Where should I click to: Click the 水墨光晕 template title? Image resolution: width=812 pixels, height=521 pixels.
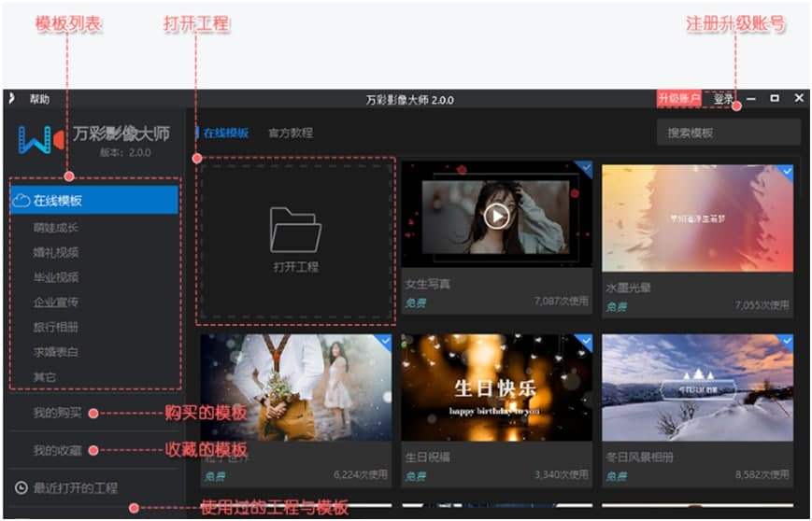[x=628, y=288]
